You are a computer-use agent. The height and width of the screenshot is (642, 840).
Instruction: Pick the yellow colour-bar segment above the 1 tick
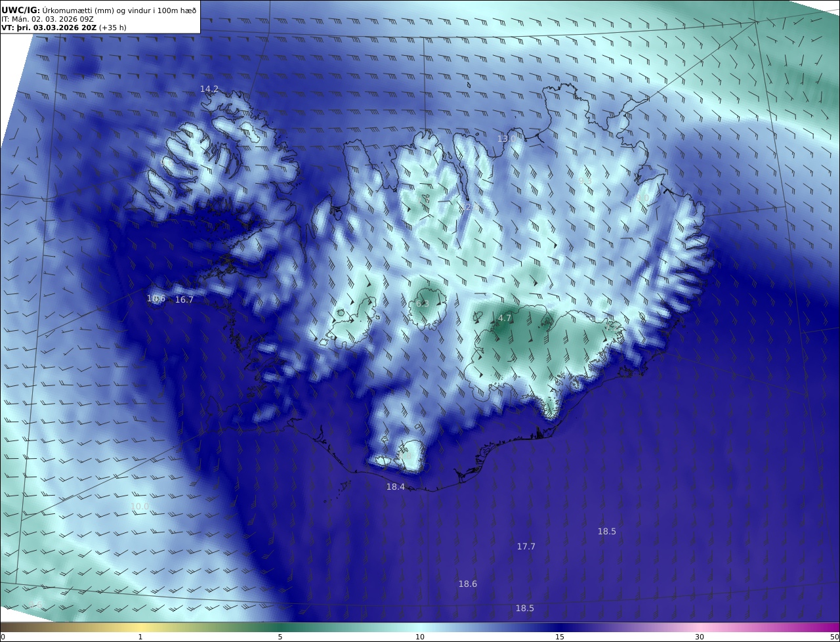click(x=140, y=627)
